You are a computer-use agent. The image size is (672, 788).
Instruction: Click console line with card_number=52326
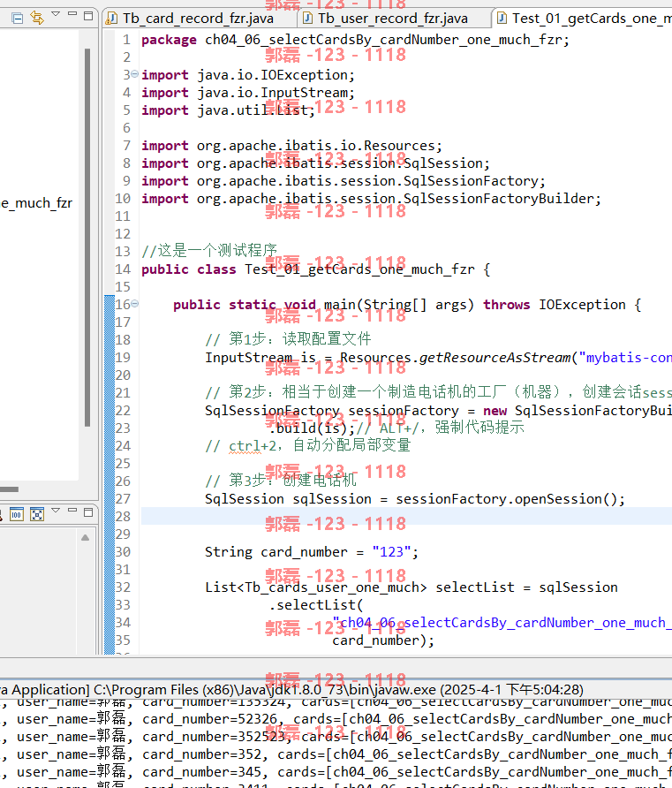336,719
